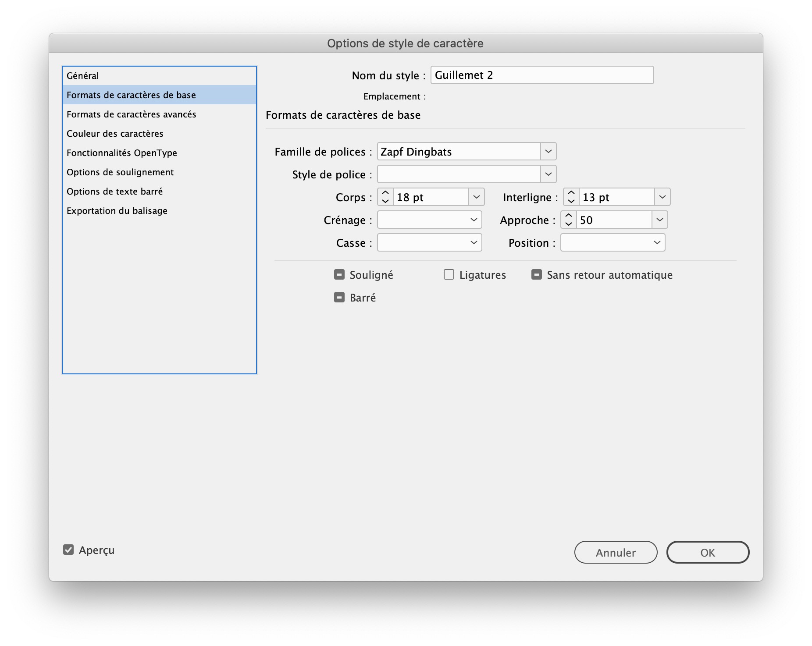Open Options de texte barré settings

click(x=115, y=191)
